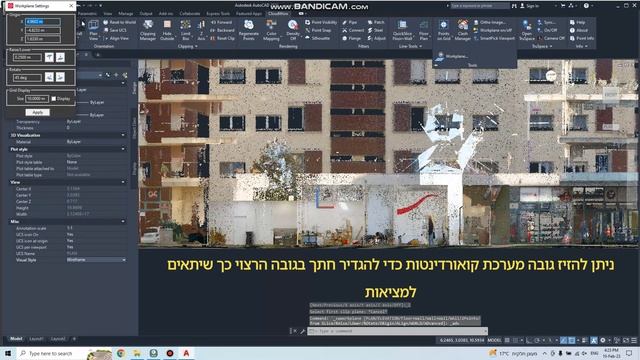Click Reset Clip

click(222, 38)
